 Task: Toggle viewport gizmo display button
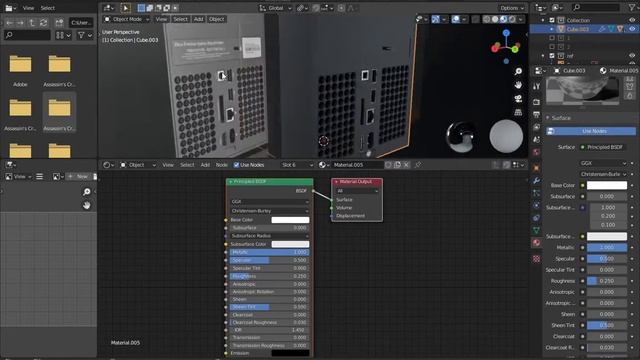coord(436,19)
